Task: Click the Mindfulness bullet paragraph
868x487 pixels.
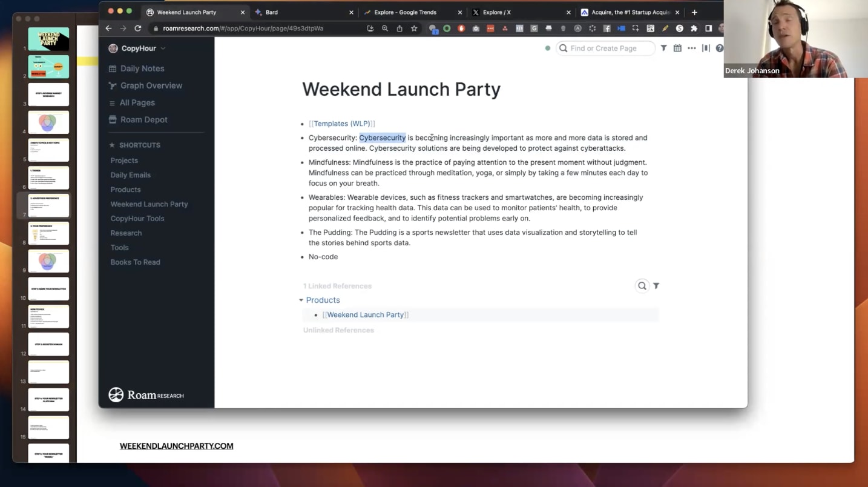Action: click(x=478, y=173)
